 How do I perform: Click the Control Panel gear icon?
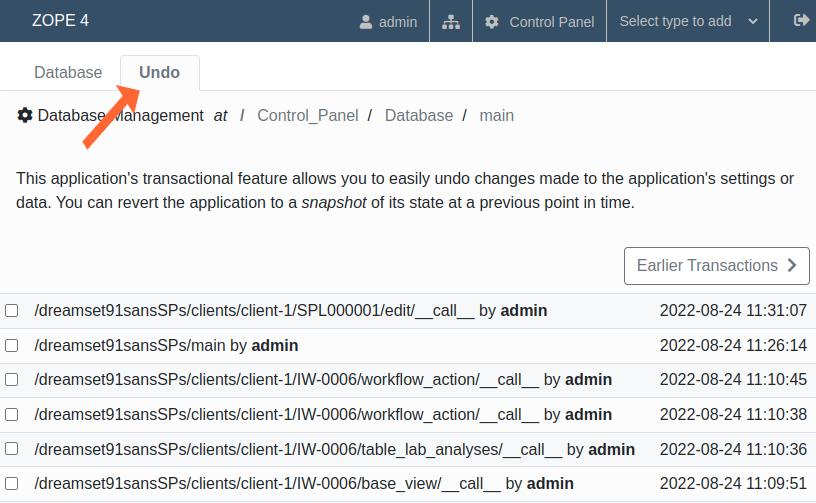[492, 21]
